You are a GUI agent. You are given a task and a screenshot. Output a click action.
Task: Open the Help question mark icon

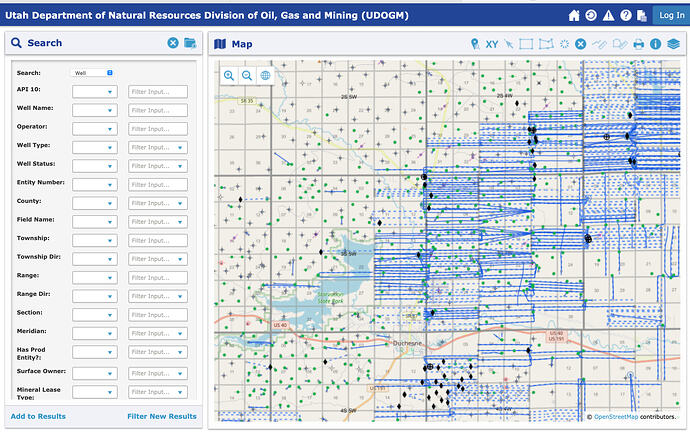coord(625,16)
